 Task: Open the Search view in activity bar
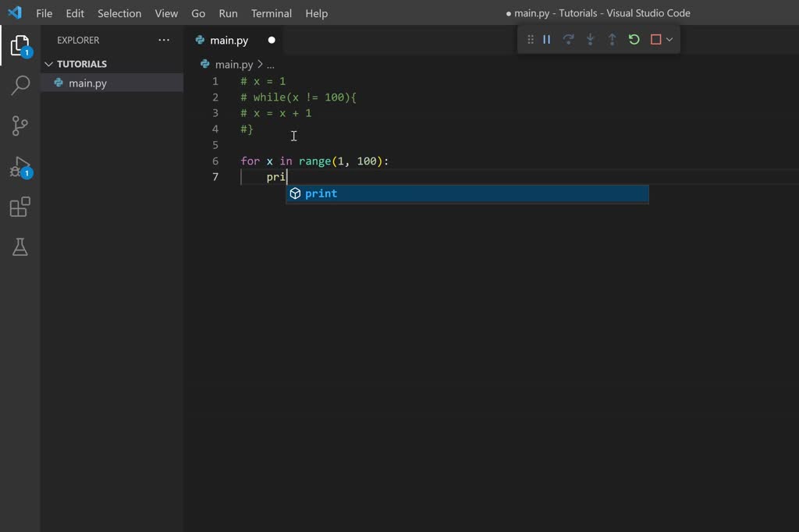tap(20, 85)
